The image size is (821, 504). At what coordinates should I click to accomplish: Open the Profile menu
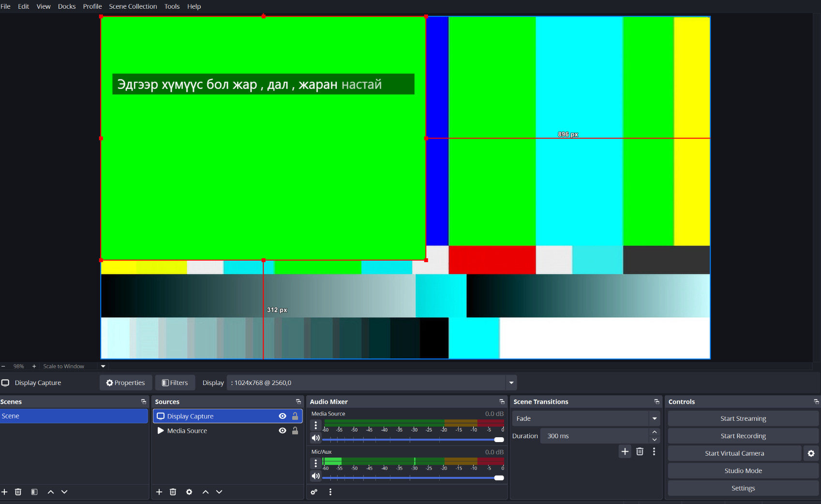click(92, 6)
